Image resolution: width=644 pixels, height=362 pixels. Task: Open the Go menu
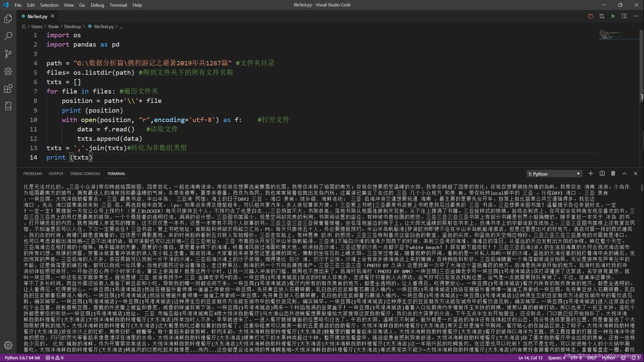coord(82,5)
